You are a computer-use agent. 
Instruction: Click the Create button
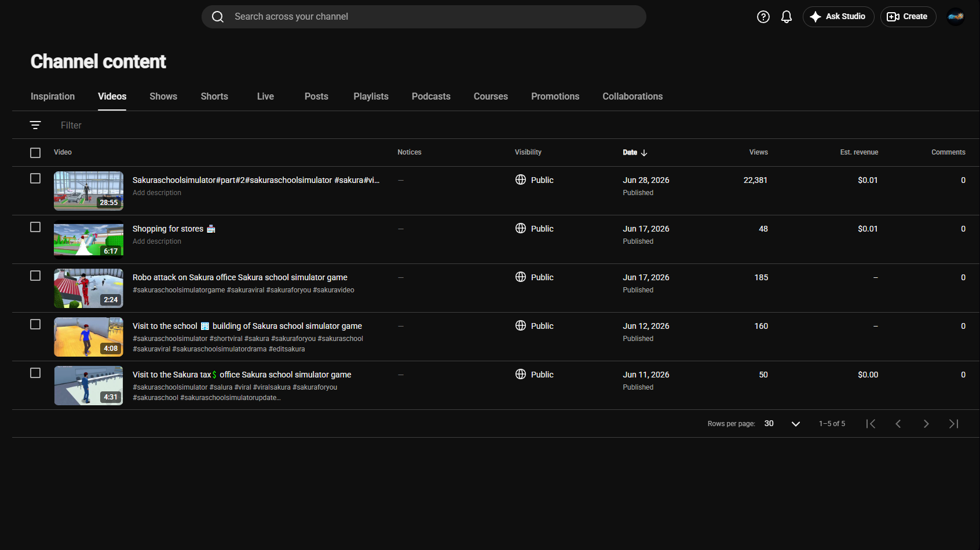[x=908, y=17]
